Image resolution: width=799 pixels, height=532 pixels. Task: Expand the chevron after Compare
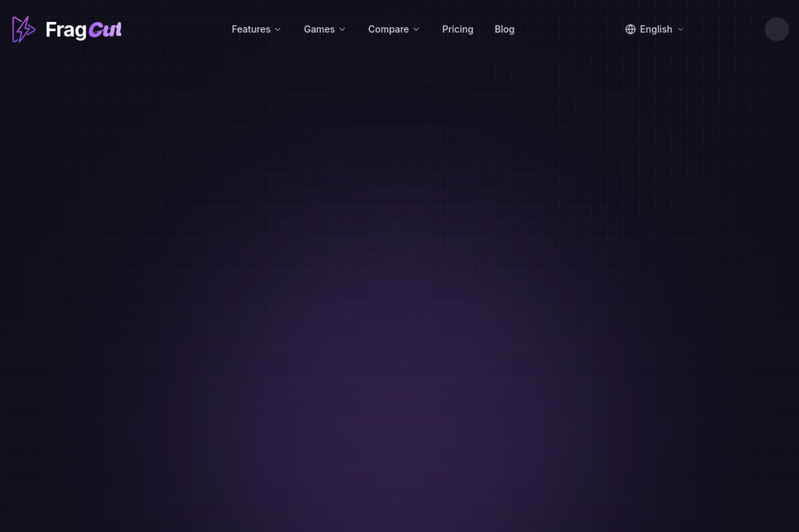coord(416,29)
